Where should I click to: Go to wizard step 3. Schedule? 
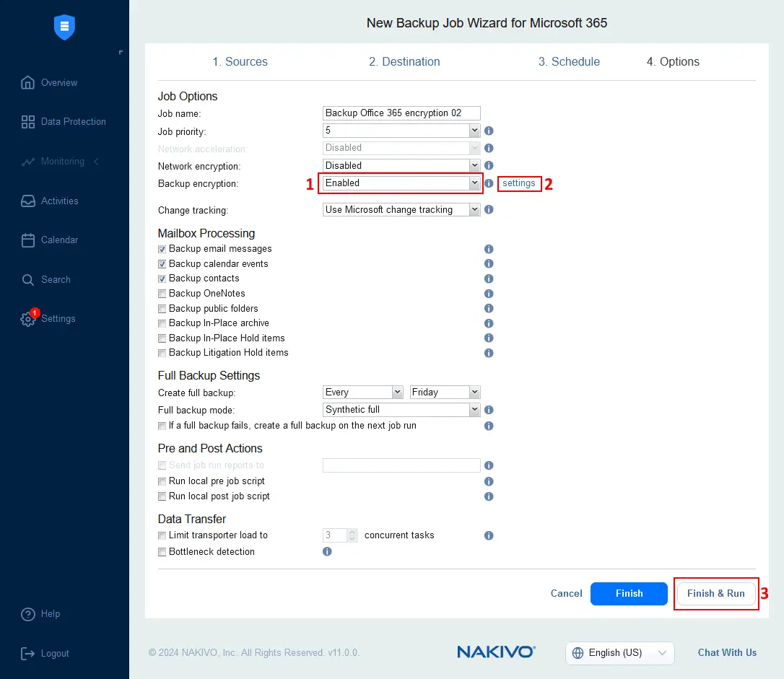point(569,61)
